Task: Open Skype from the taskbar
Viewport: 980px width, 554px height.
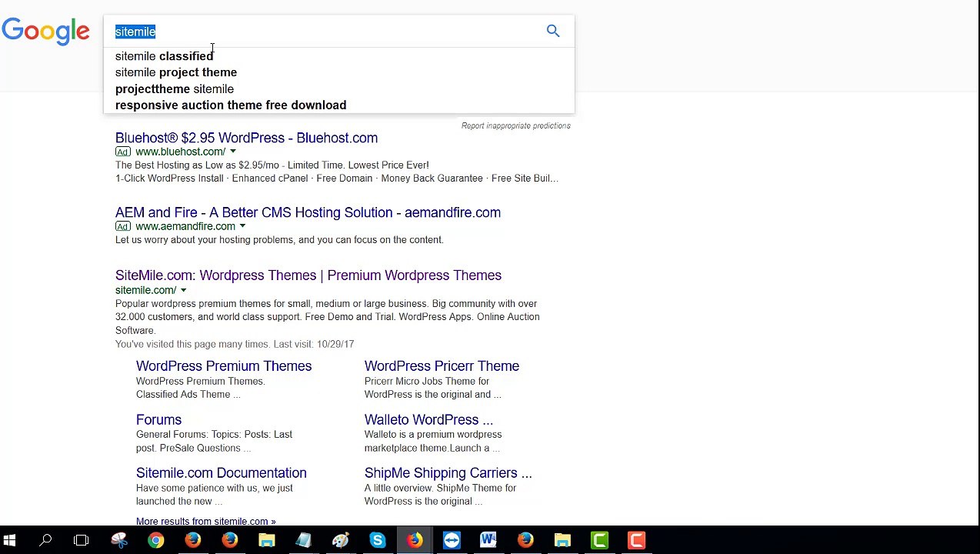Action: (x=377, y=540)
